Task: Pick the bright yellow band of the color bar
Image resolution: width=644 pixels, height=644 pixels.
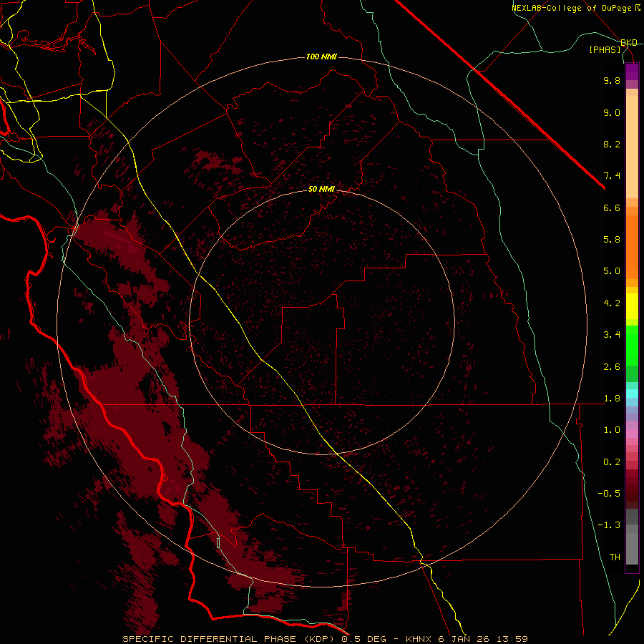Action: pos(632,306)
